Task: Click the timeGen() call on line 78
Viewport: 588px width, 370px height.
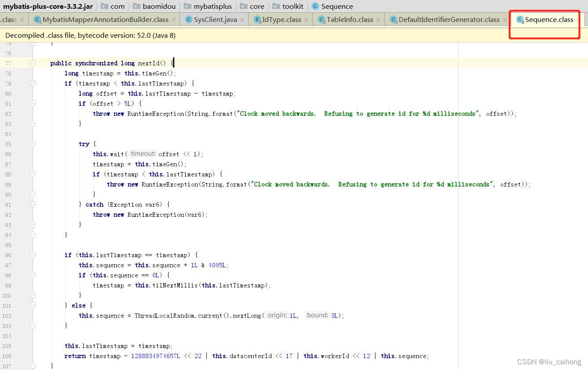Action: click(x=157, y=73)
